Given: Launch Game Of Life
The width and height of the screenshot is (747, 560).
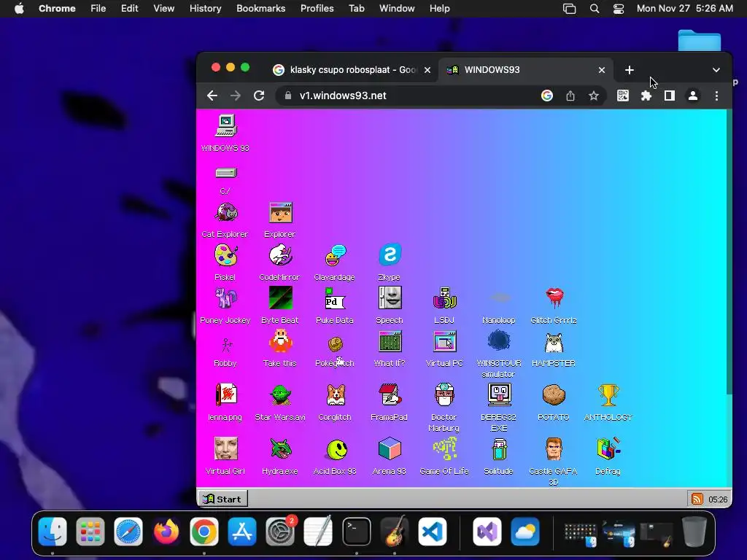Looking at the screenshot, I should [x=444, y=448].
